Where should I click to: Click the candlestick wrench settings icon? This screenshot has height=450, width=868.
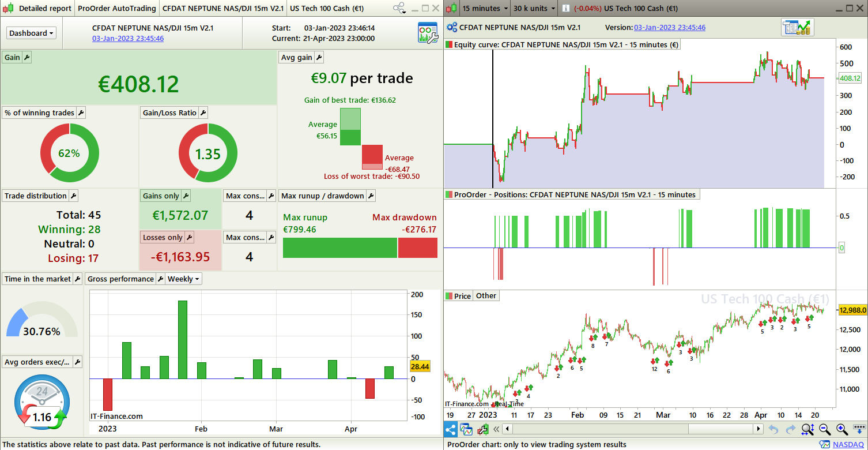click(482, 429)
